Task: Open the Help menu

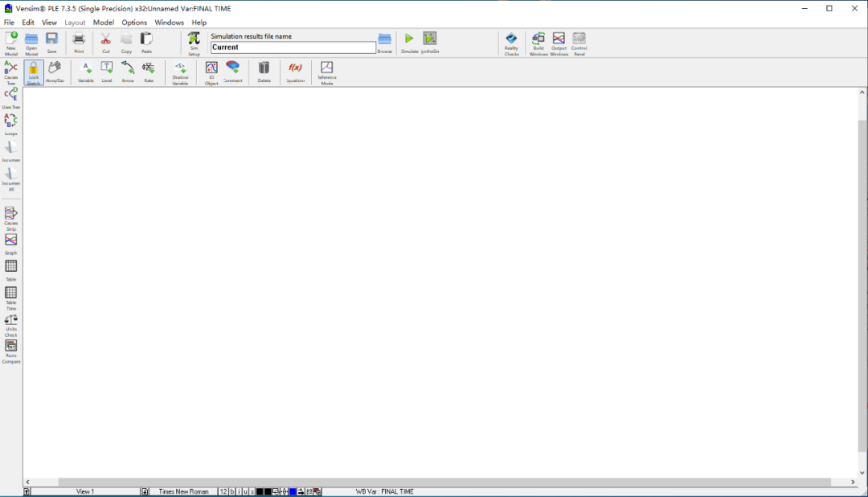Action: 199,23
